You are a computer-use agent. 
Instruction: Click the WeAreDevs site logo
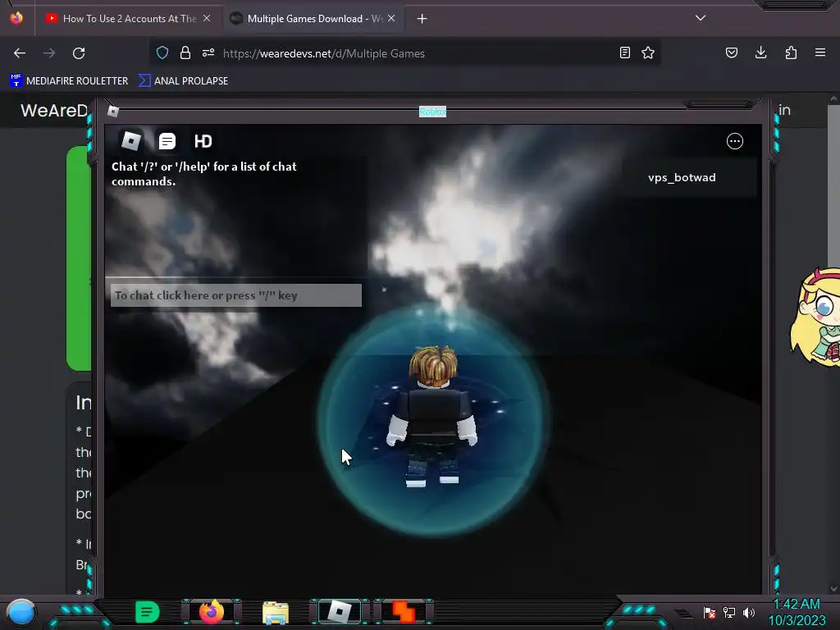click(54, 111)
